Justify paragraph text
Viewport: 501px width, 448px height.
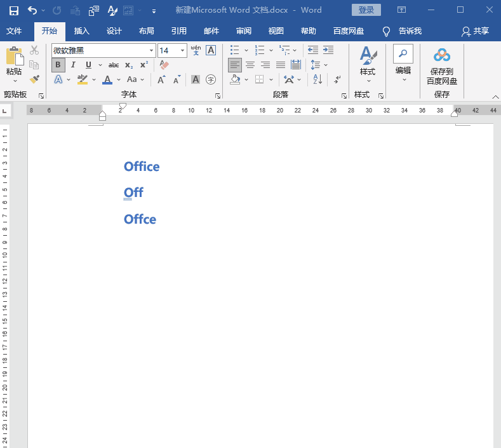tap(281, 65)
